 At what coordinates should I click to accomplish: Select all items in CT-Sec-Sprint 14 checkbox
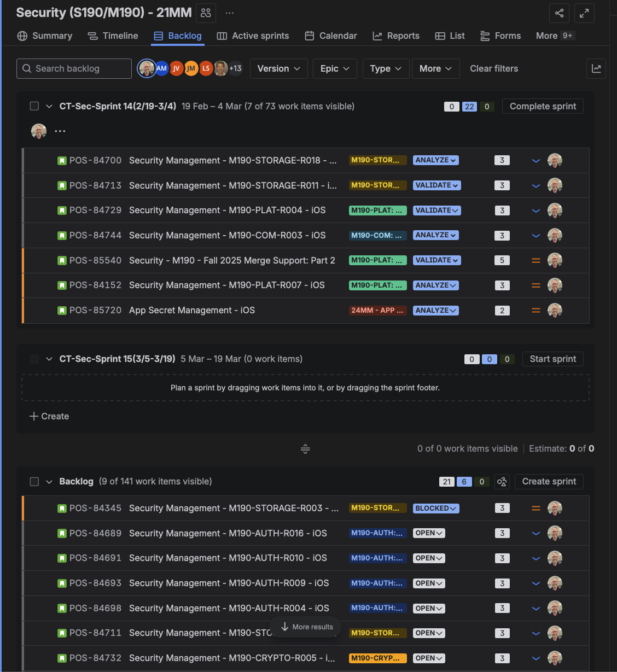pos(34,106)
